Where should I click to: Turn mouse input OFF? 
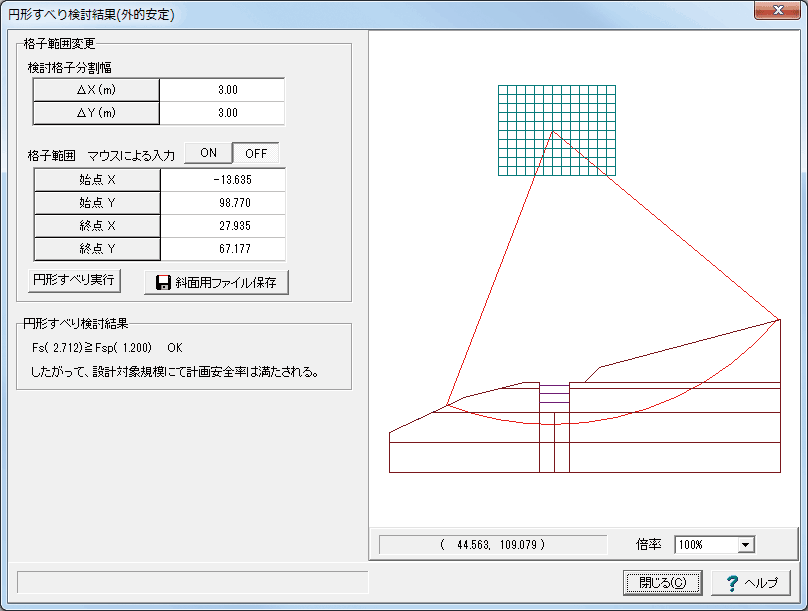click(256, 153)
